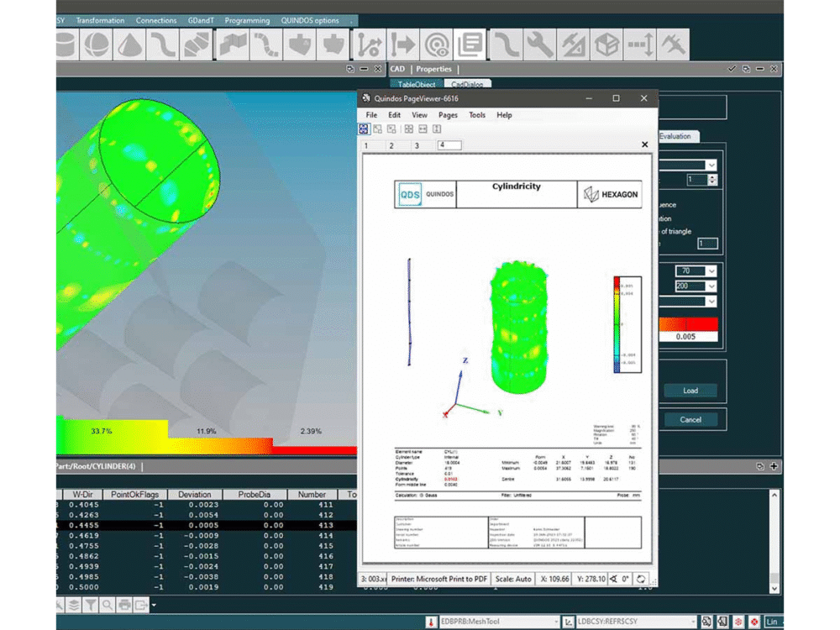Select the segmented tube/torus tool

coord(196,44)
